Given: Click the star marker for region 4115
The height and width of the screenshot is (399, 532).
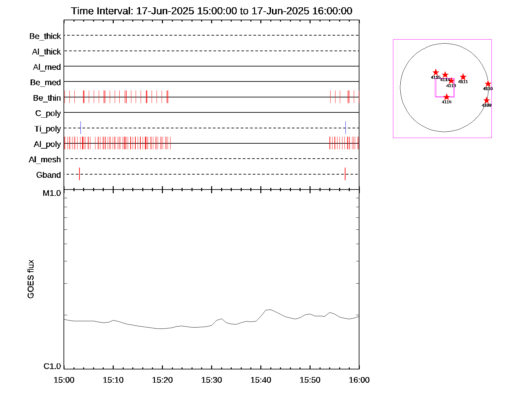Looking at the screenshot, I should [436, 72].
